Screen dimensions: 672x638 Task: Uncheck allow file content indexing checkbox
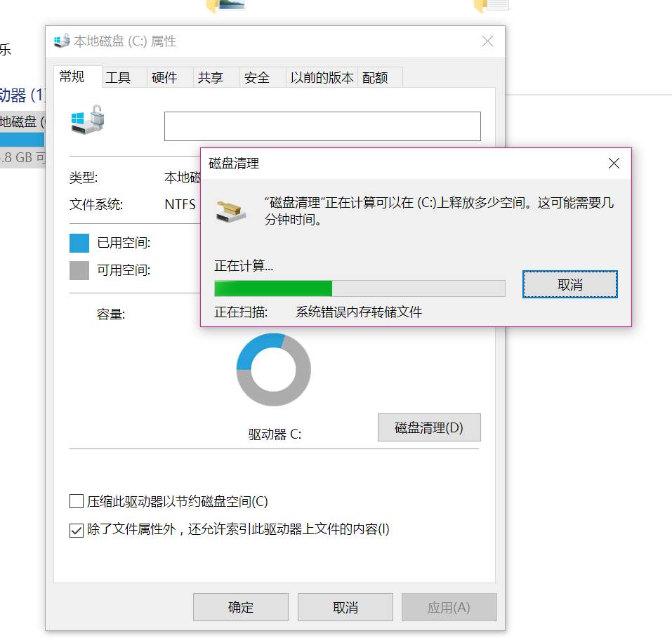tap(77, 530)
